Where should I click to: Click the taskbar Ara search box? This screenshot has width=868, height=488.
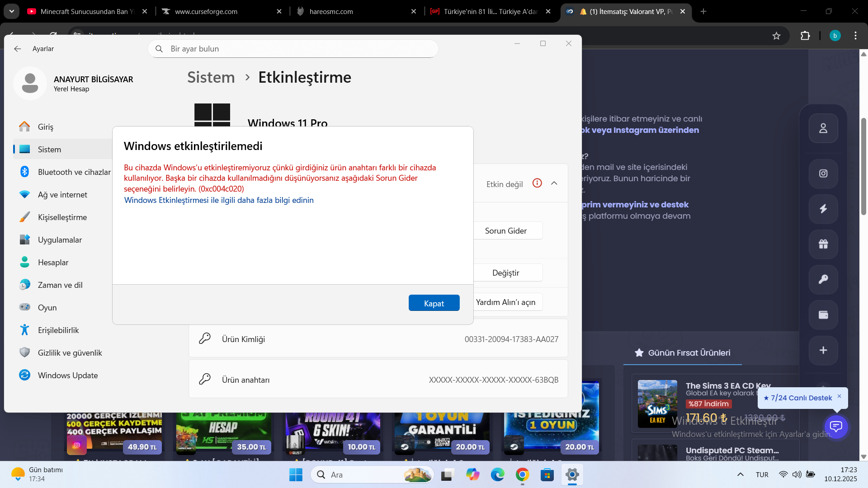[372, 475]
